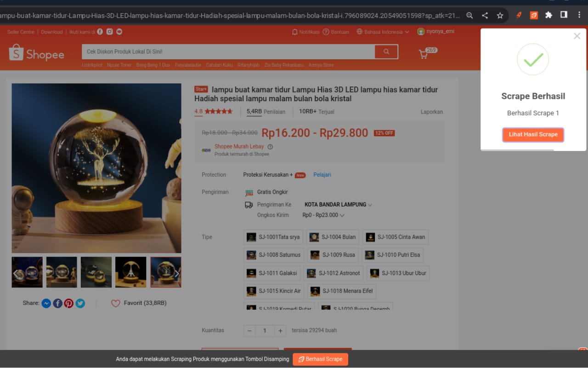Viewport: 588px width, 368px height.
Task: Search suggestion Fasyabeautie
Action: click(188, 65)
